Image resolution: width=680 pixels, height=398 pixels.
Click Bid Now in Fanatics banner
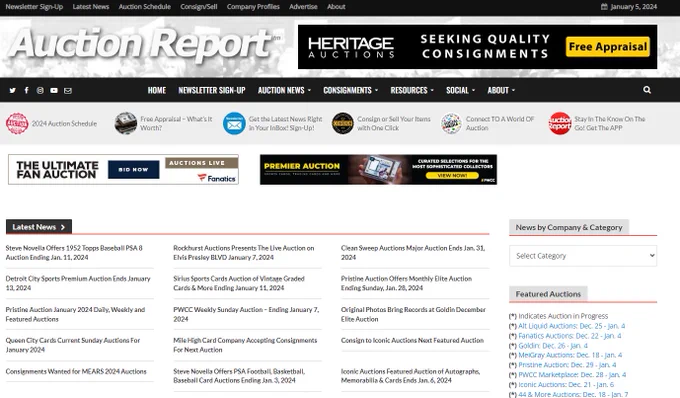(134, 170)
